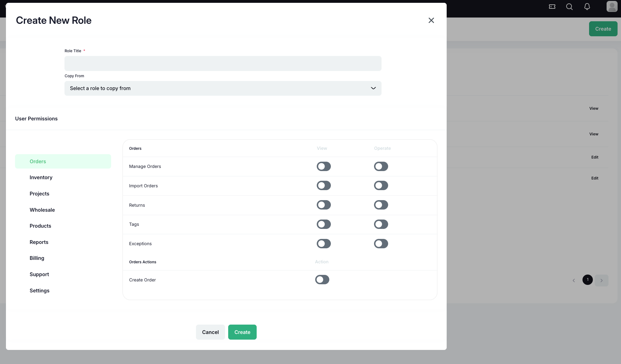Go to previous page arrow
621x364 pixels.
(574, 280)
